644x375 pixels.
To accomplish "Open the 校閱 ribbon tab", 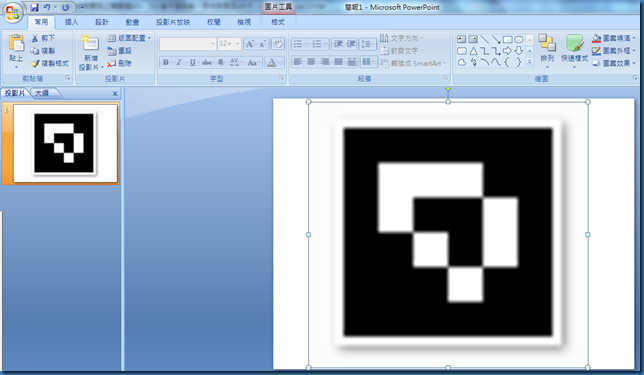I will pyautogui.click(x=214, y=22).
